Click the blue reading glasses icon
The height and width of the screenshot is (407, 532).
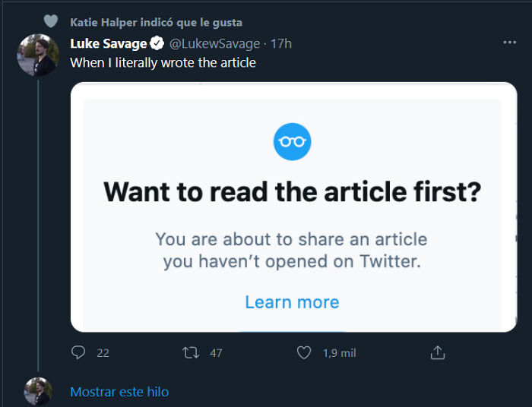293,141
